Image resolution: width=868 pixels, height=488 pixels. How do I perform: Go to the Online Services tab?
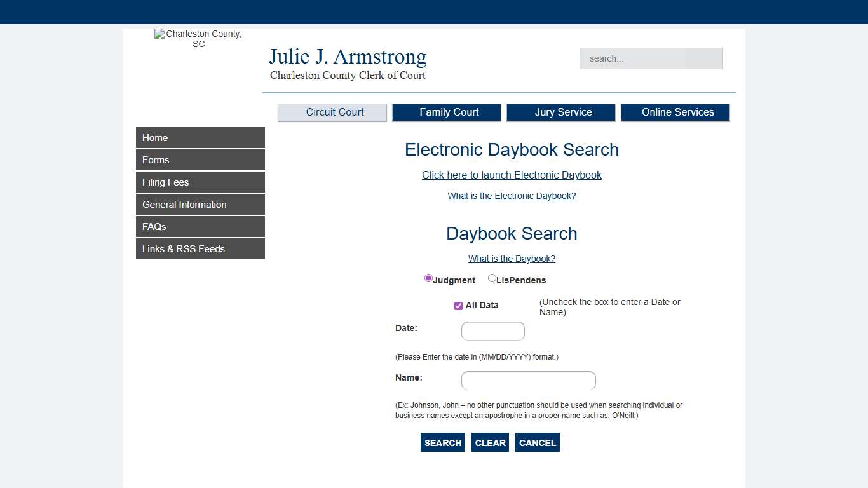pos(675,112)
